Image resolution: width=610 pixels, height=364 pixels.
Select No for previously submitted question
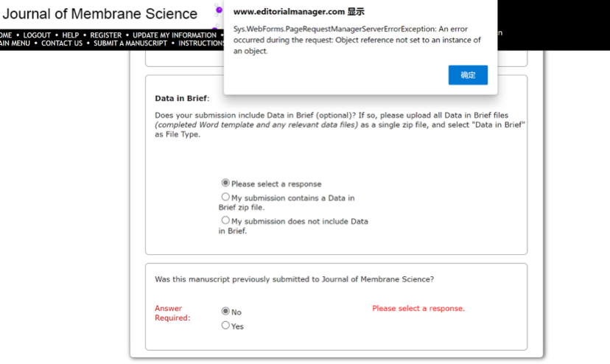coord(225,312)
